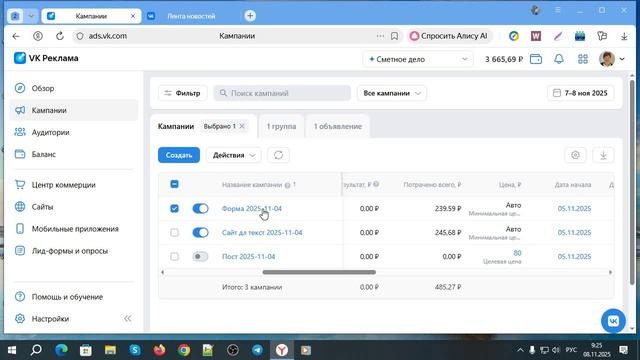Open the browser downloads arrow
Screen dimensions: 640x360
tap(624, 36)
